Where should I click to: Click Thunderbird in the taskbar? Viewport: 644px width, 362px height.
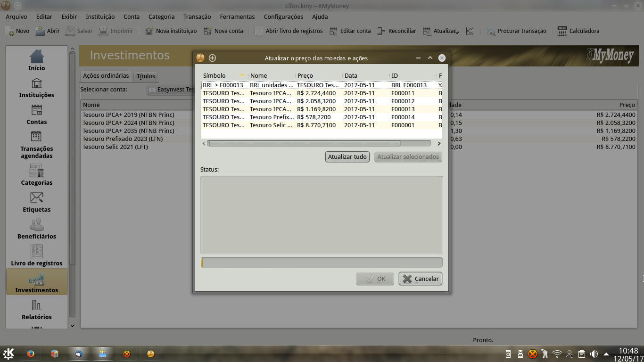(x=79, y=354)
